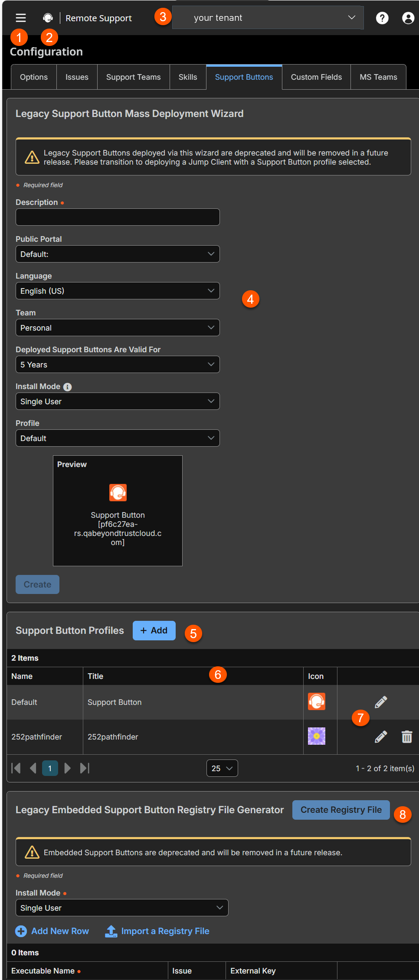419x980 pixels.
Task: Open the Registry File Generator Install Mode dropdown
Action: 122,908
